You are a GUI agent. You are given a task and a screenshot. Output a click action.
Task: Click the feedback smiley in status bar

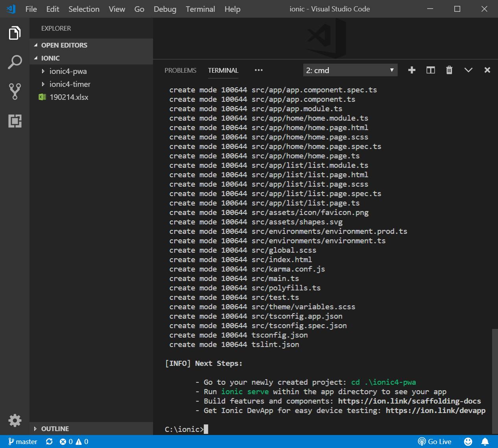[468, 442]
